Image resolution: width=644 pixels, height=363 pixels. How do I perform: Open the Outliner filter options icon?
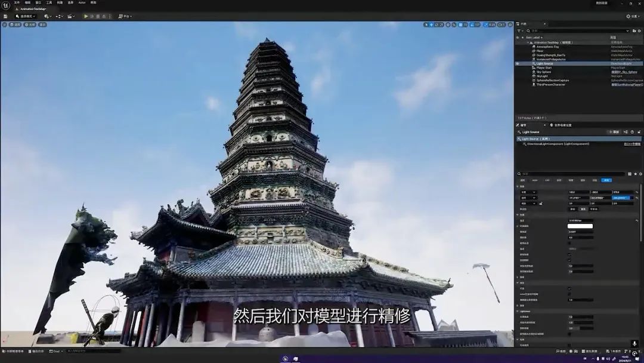tap(519, 30)
